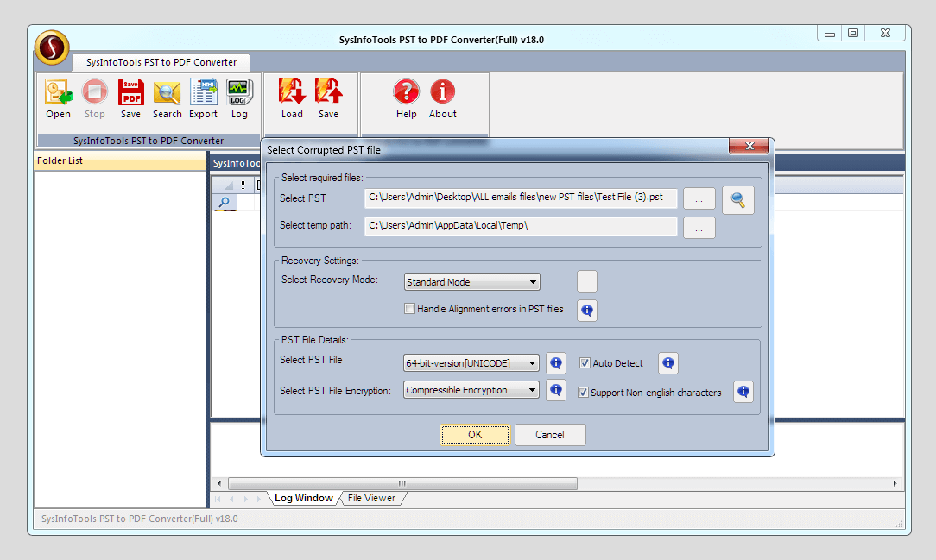The width and height of the screenshot is (936, 560).
Task: Click the Save PDF toolbar icon
Action: [x=130, y=99]
